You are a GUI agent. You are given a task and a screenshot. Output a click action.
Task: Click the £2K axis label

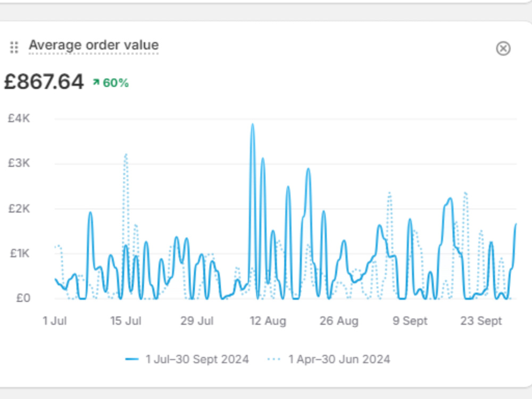coord(19,209)
